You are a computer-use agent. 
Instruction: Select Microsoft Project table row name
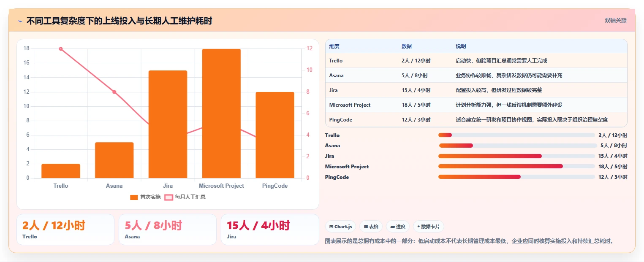[350, 105]
